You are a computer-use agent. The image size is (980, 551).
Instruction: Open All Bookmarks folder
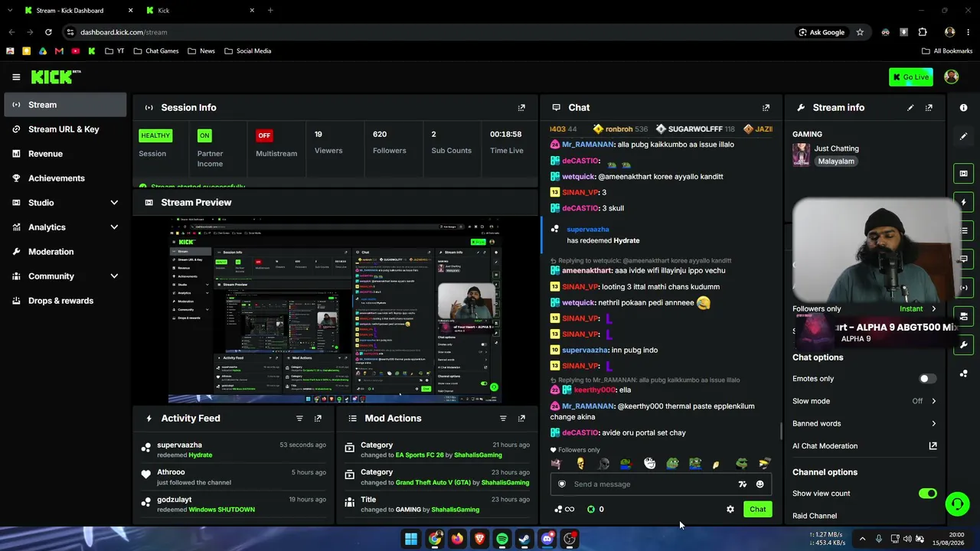tap(947, 51)
